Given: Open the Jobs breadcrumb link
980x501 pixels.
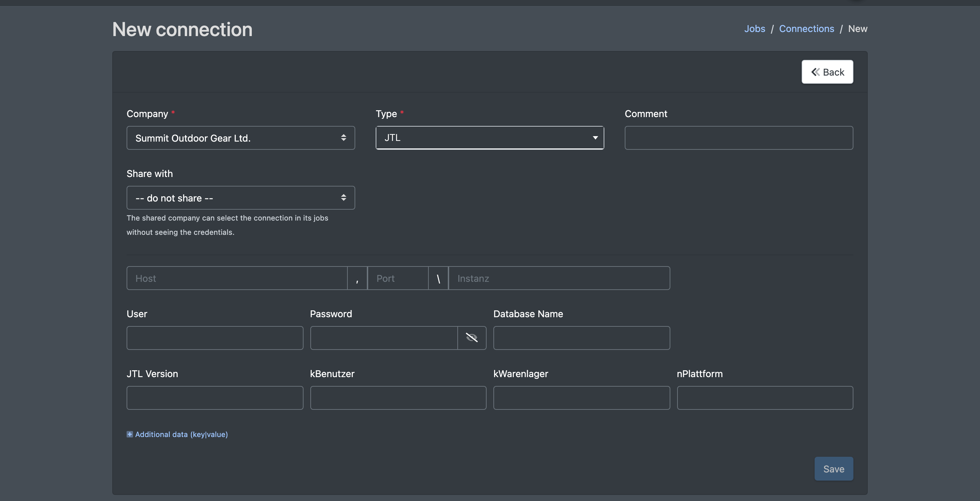Looking at the screenshot, I should [x=754, y=29].
